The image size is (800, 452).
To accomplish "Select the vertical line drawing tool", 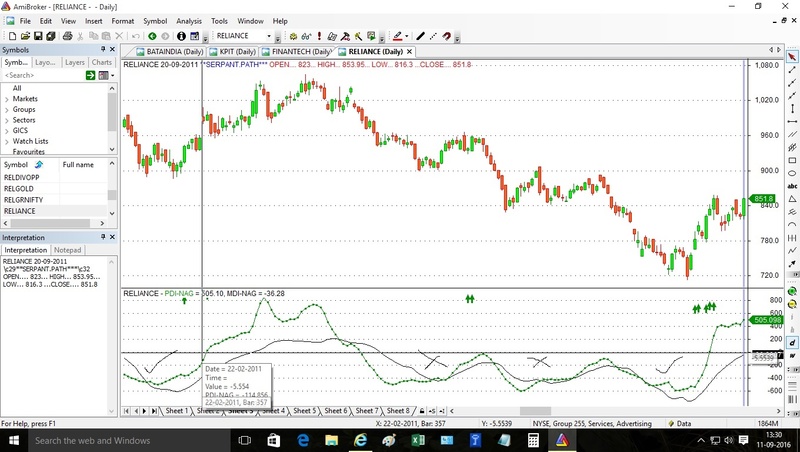I will tap(792, 109).
